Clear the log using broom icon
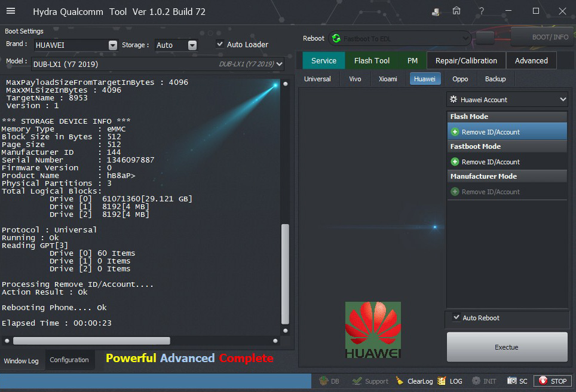The height and width of the screenshot is (392, 576). 399,381
